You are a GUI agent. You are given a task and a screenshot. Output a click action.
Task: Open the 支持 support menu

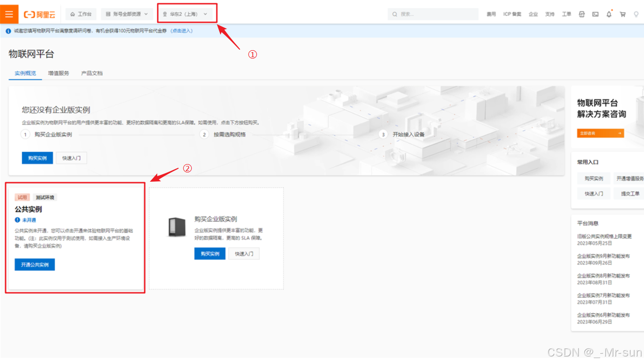click(x=550, y=14)
